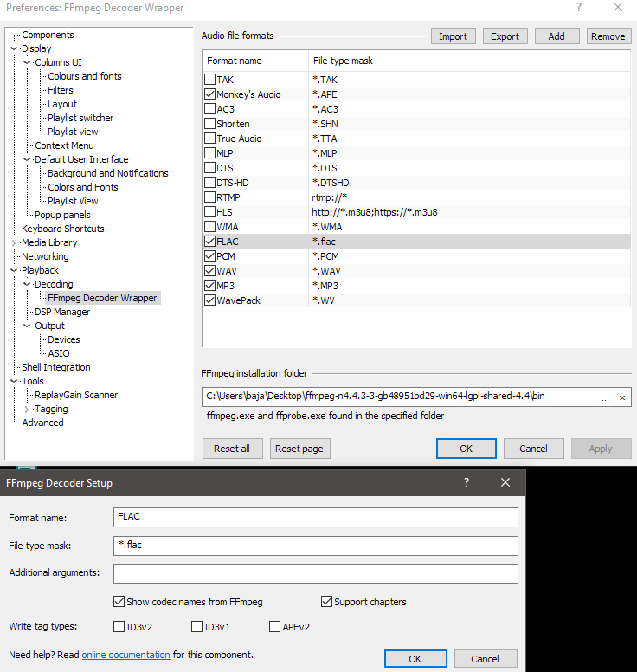637x672 pixels.
Task: Add a new audio file format
Action: pos(557,36)
